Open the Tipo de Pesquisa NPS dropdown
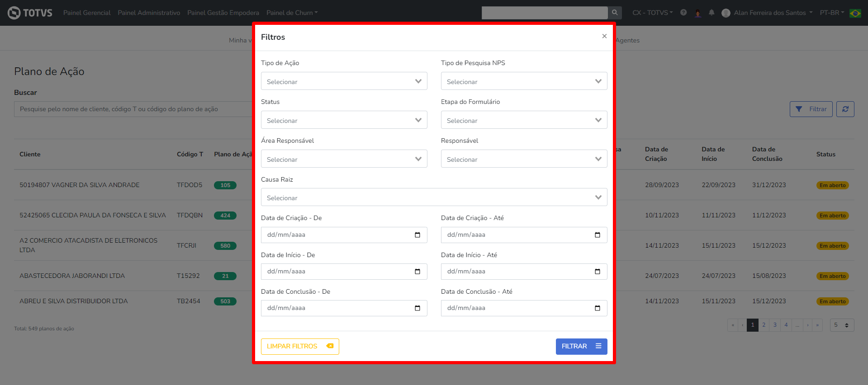This screenshot has width=868, height=385. [x=524, y=81]
